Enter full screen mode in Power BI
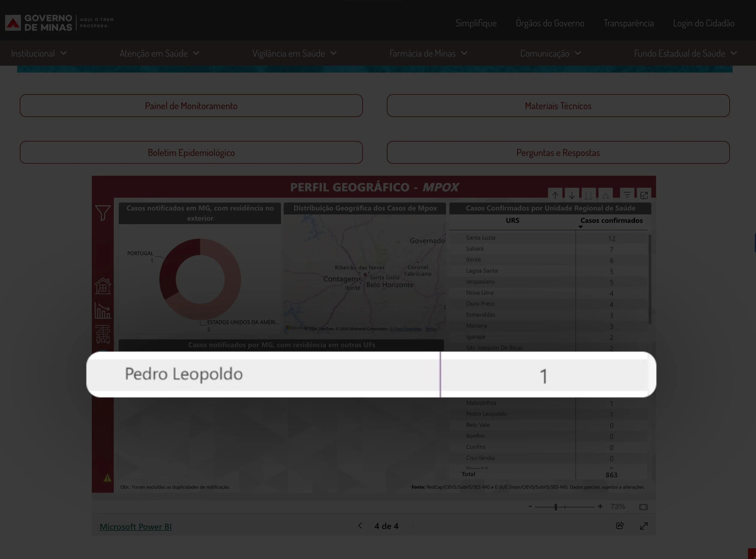Image resolution: width=756 pixels, height=559 pixels. [643, 526]
